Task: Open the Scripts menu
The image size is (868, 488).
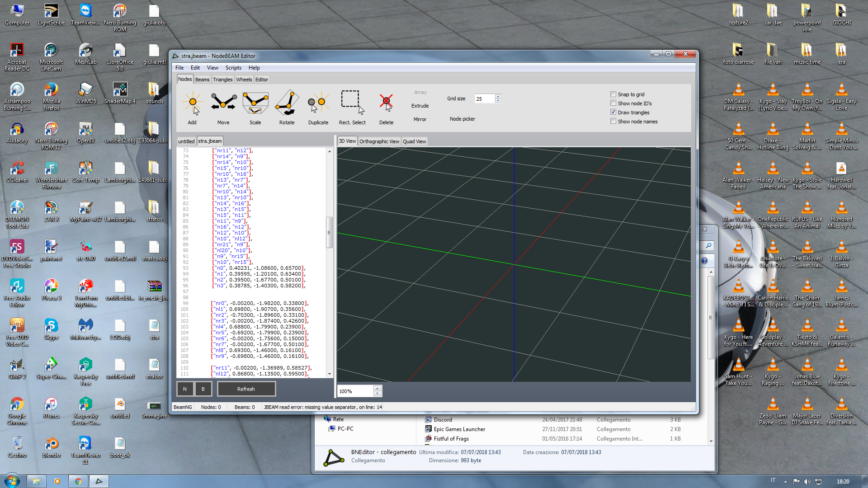Action: pyautogui.click(x=233, y=68)
